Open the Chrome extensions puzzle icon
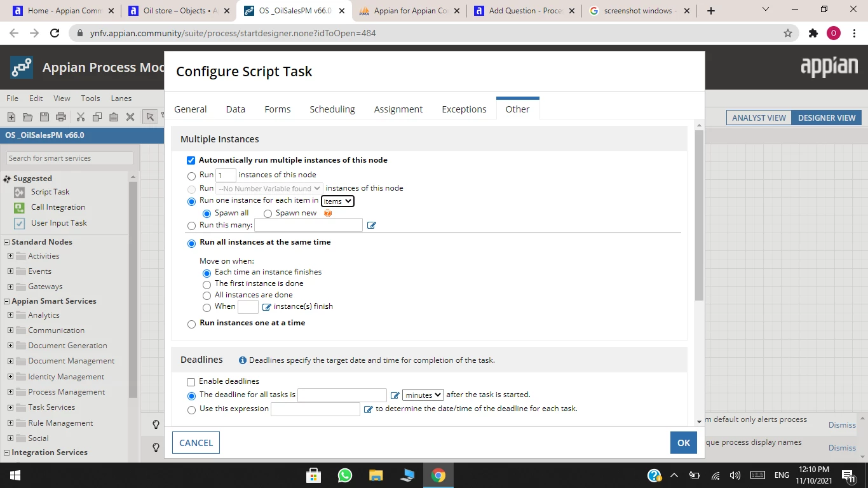Screen dimensions: 868x488 pos(813,33)
